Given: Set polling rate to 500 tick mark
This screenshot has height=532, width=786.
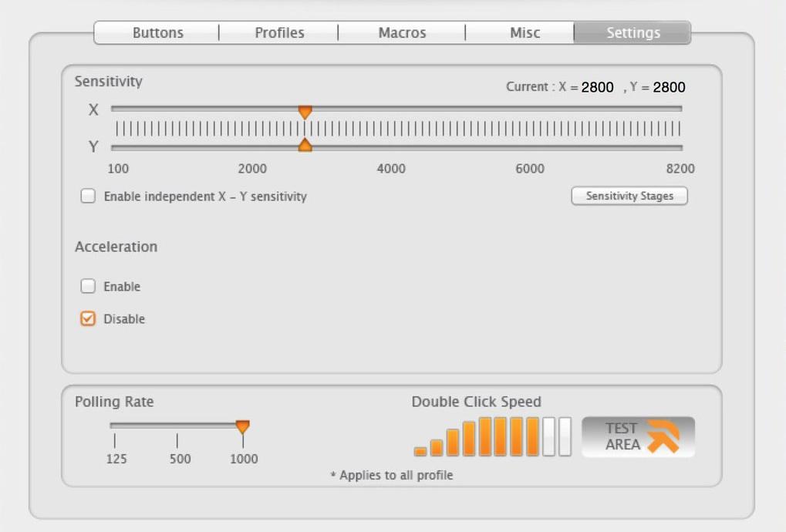Looking at the screenshot, I should pyautogui.click(x=177, y=440).
